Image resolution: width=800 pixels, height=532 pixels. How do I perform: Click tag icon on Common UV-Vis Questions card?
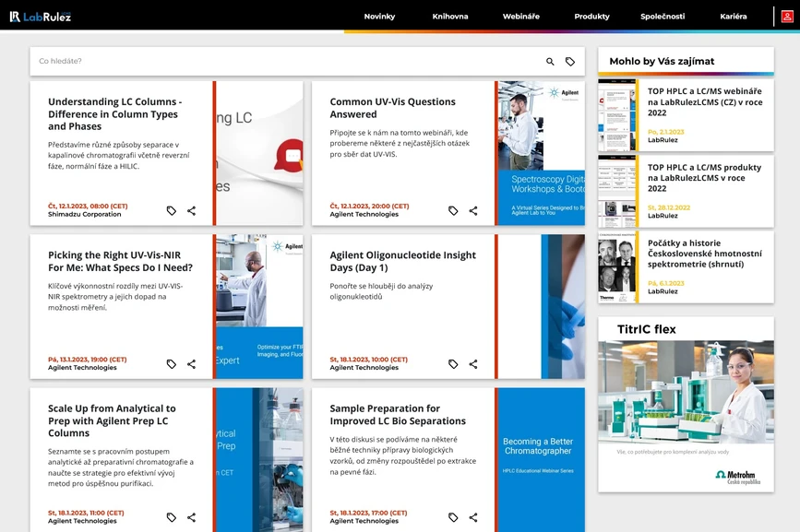453,210
